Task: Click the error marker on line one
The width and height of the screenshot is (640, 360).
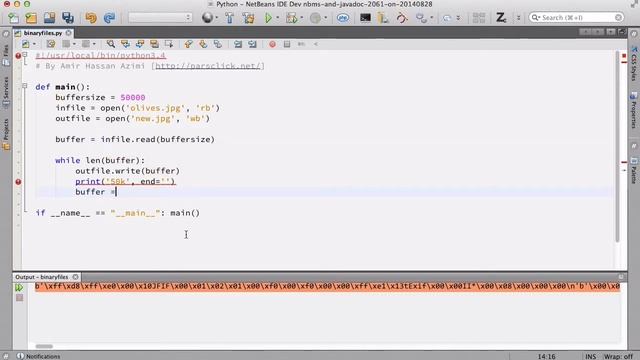Action: [18, 56]
